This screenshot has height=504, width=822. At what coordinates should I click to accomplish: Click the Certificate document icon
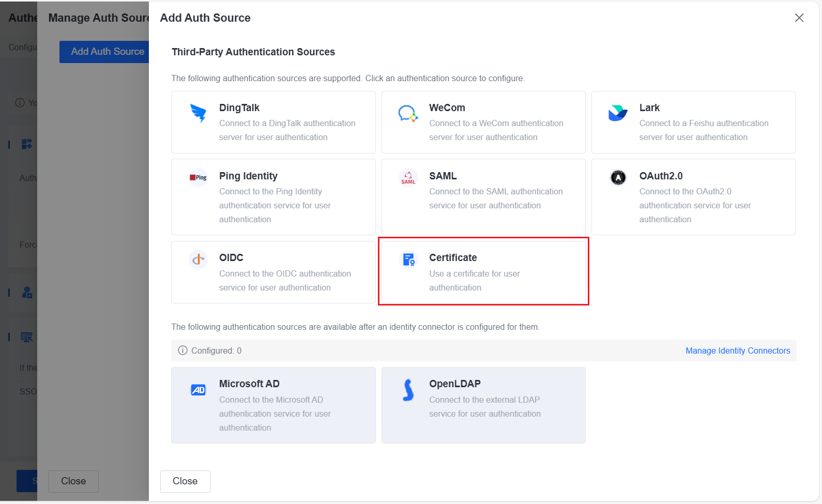[408, 259]
